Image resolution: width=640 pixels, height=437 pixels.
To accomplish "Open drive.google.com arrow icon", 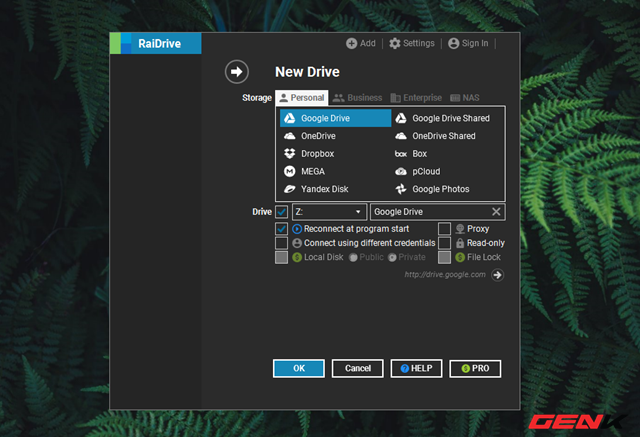I will (497, 275).
